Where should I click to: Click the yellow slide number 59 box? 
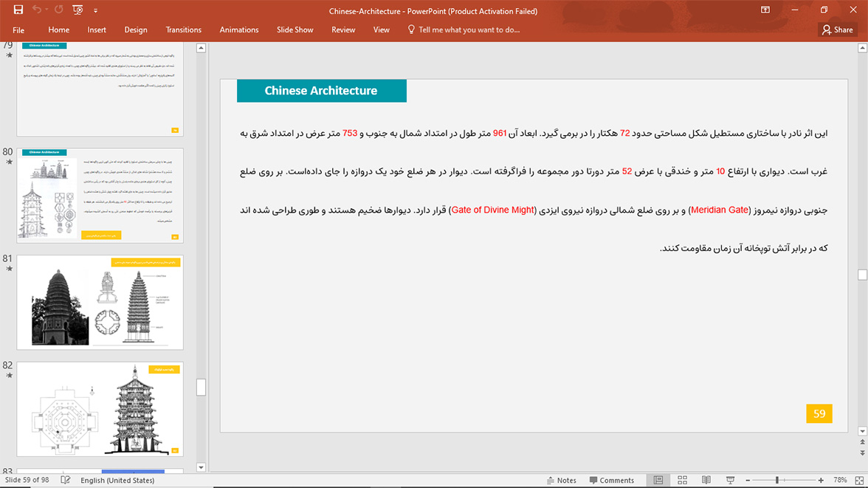point(819,413)
